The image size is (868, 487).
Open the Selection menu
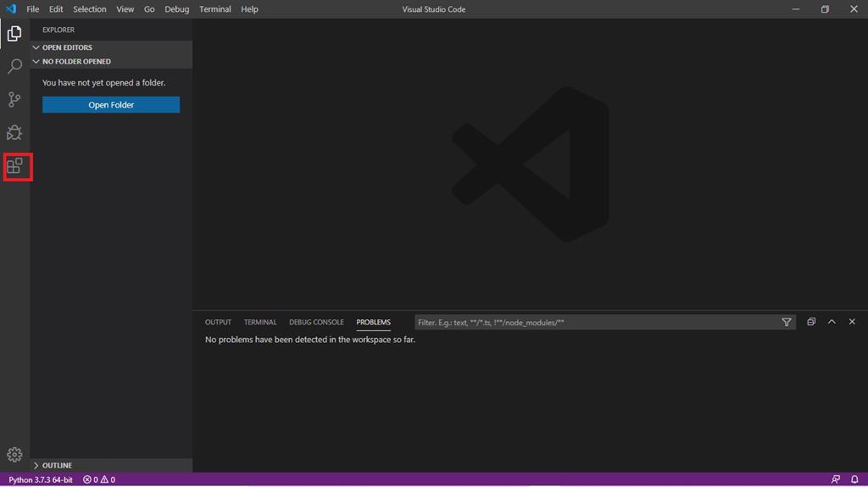[90, 8]
